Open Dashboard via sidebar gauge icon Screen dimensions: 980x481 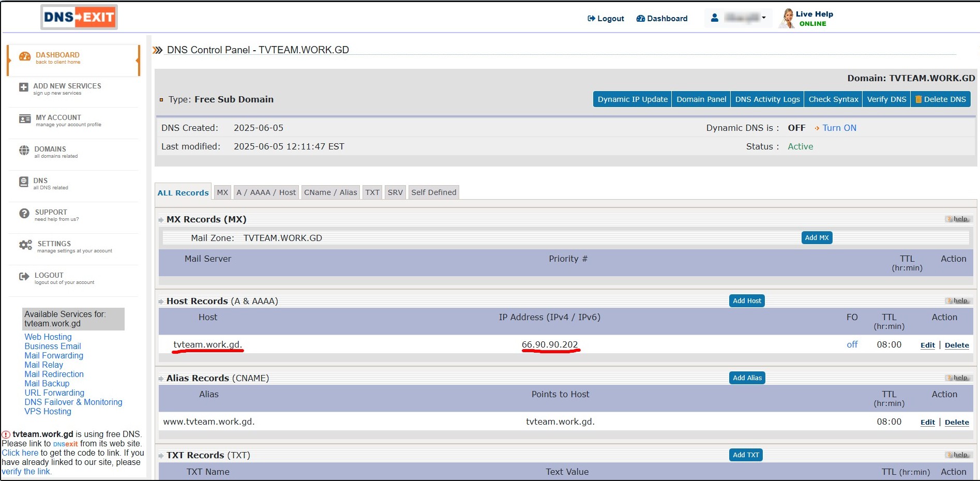coord(25,57)
